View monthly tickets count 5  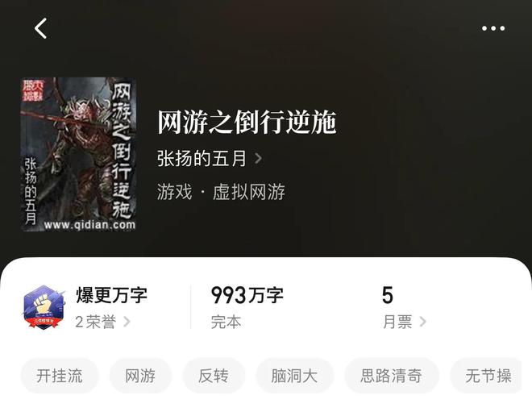pos(388,295)
